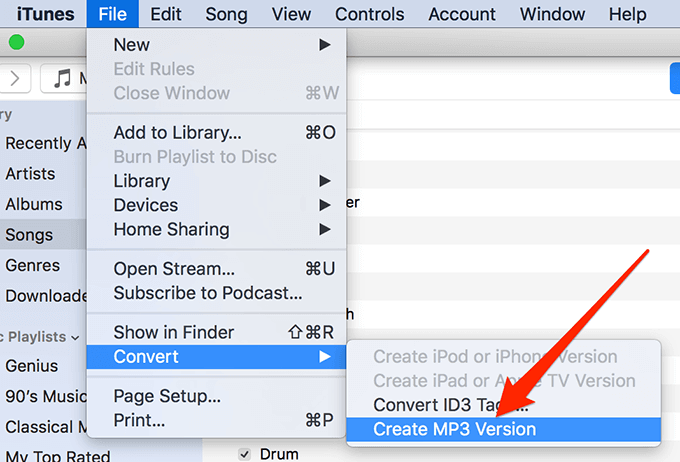Select Albums in the sidebar

[33, 204]
